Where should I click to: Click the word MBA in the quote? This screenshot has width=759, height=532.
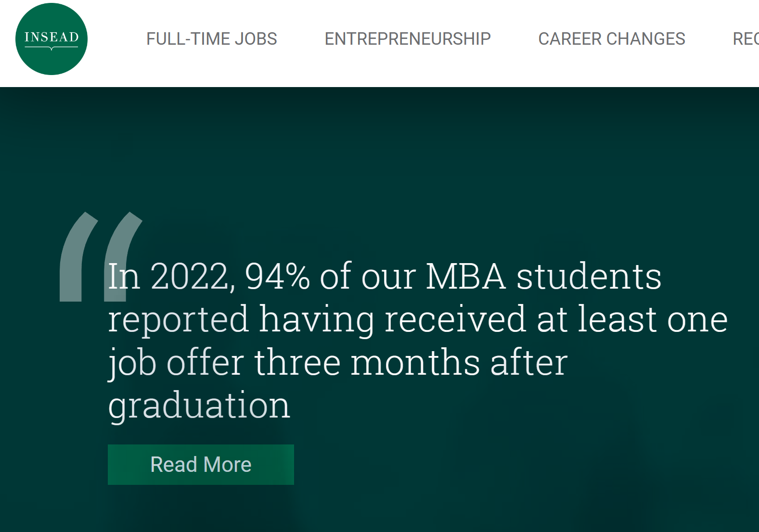point(465,277)
